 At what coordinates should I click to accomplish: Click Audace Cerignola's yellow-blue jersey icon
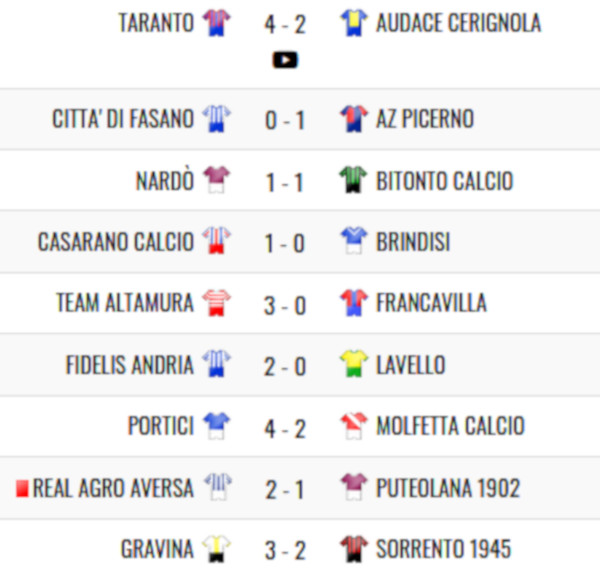point(354,23)
